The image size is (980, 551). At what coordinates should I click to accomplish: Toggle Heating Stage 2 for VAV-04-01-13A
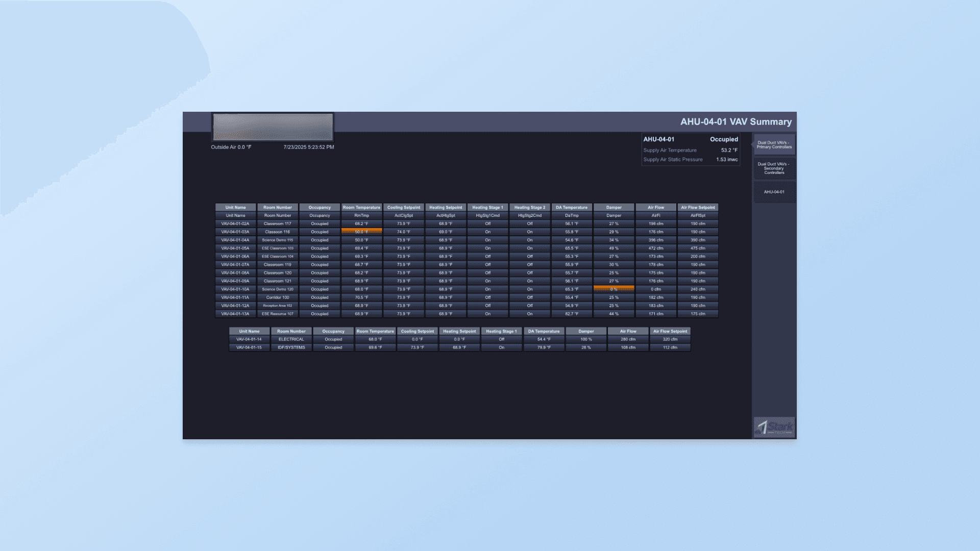tap(529, 314)
